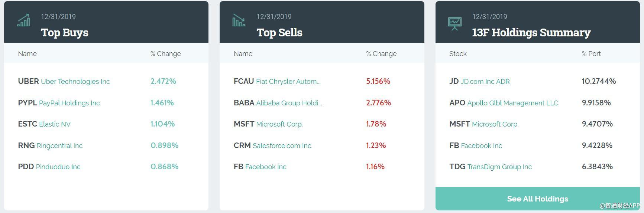Click the rising bar chart icon beside Top Buys
Image resolution: width=644 pixels, height=213 pixels.
(24, 21)
